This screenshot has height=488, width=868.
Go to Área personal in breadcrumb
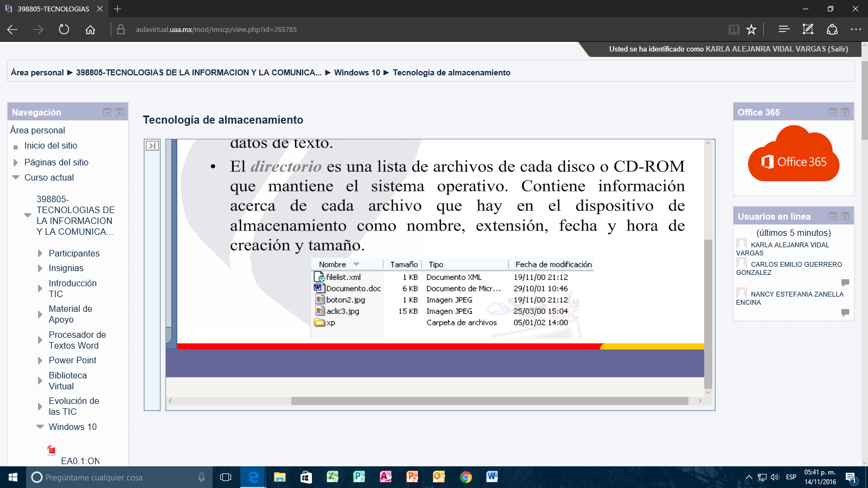click(37, 73)
